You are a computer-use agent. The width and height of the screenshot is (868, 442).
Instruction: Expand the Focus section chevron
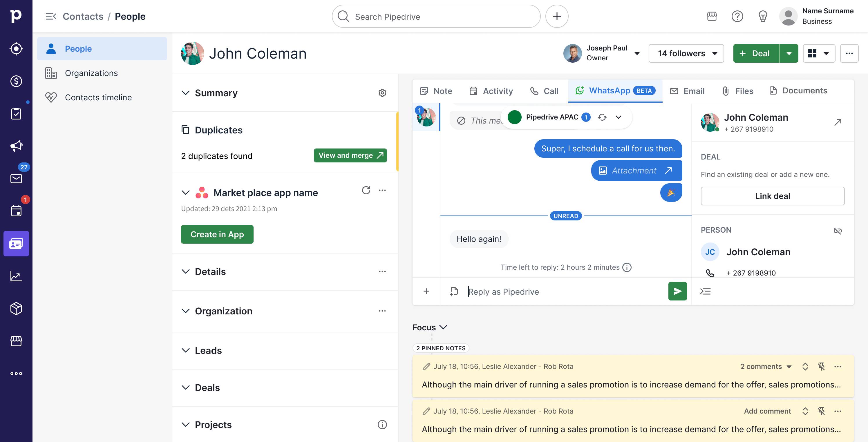point(444,327)
